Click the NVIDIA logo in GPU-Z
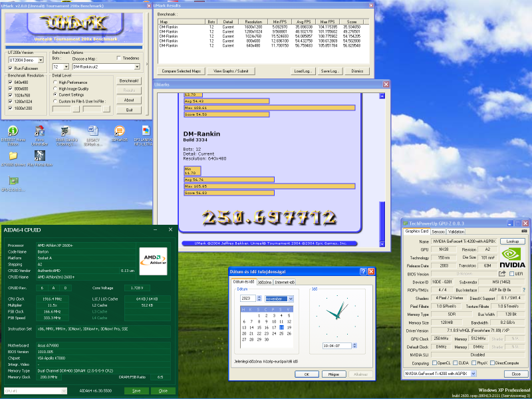 coord(513,257)
